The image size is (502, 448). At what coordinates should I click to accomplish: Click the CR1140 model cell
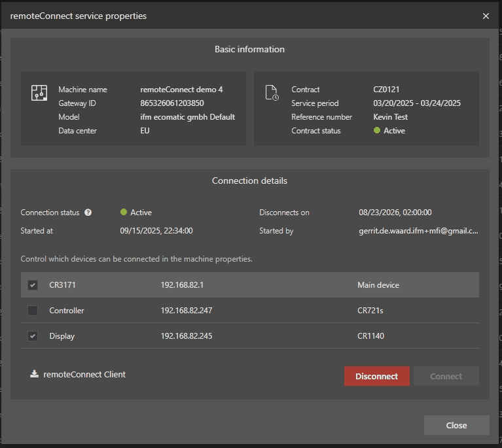[370, 336]
